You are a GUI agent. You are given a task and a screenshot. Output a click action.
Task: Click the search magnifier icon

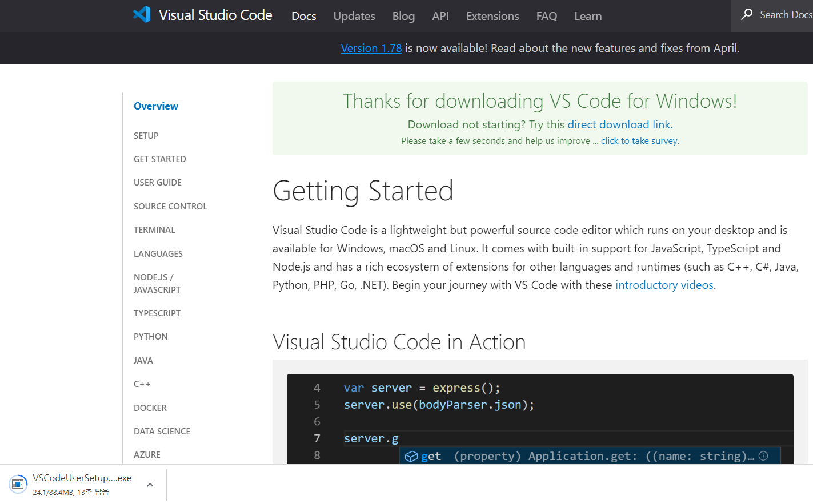[747, 14]
